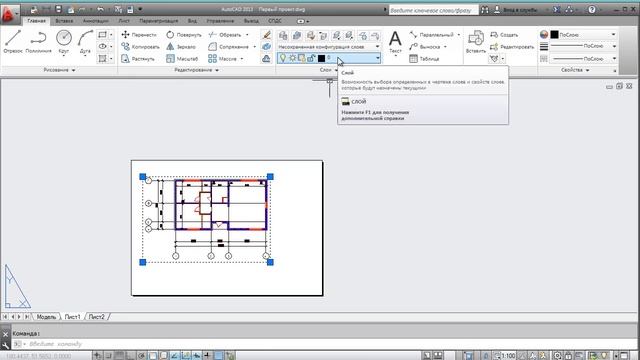
Task: Switch to the Модель layout tab
Action: tap(46, 317)
